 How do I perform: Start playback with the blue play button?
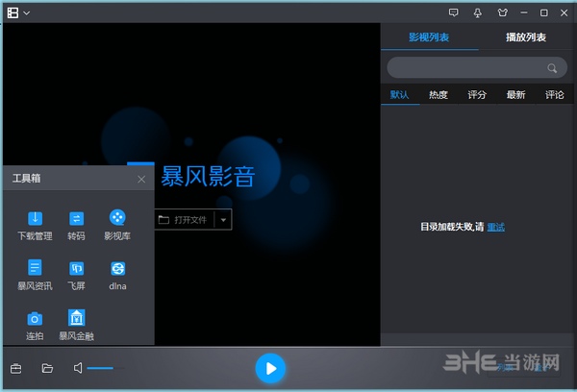click(x=270, y=368)
